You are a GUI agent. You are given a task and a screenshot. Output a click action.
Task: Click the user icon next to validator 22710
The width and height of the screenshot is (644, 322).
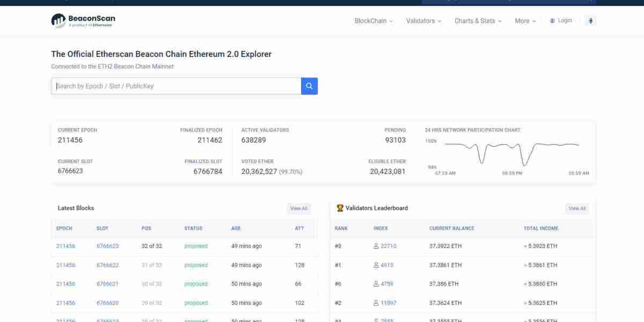point(376,246)
